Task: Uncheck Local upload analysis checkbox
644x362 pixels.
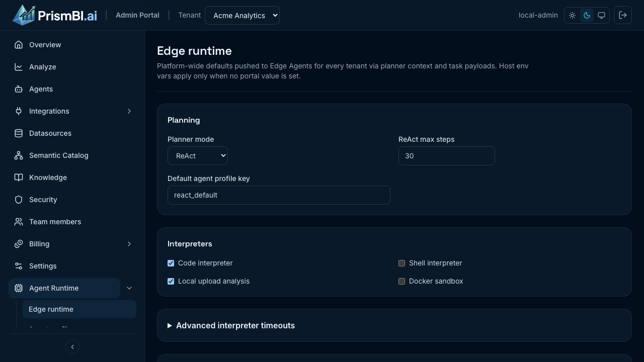Action: pyautogui.click(x=171, y=281)
